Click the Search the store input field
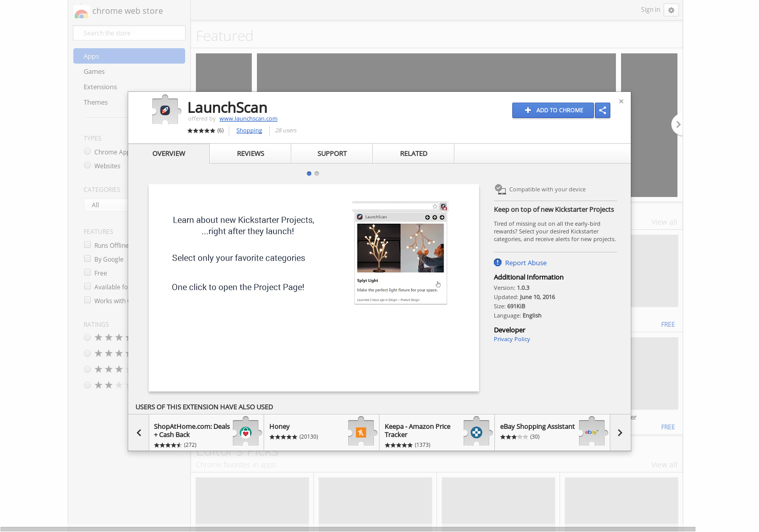This screenshot has height=532, width=759. point(129,32)
